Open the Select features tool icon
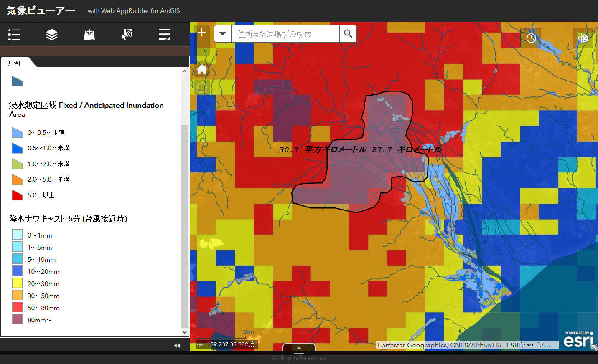This screenshot has width=598, height=364. coord(127,35)
